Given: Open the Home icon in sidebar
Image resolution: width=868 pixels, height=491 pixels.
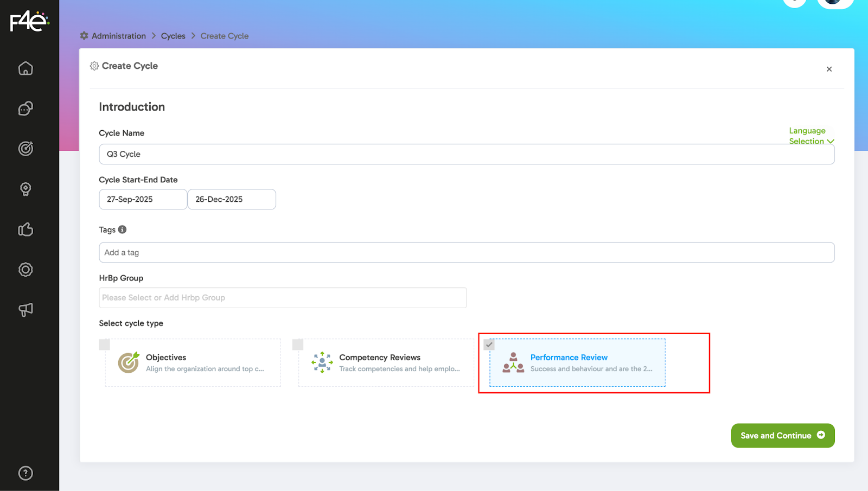Looking at the screenshot, I should coord(25,68).
